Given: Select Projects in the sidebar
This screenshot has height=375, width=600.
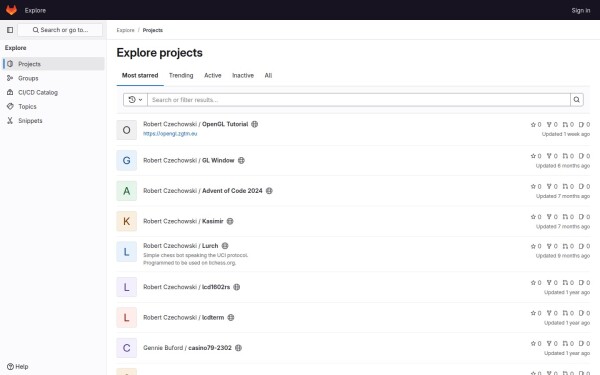Looking at the screenshot, I should tap(54, 64).
